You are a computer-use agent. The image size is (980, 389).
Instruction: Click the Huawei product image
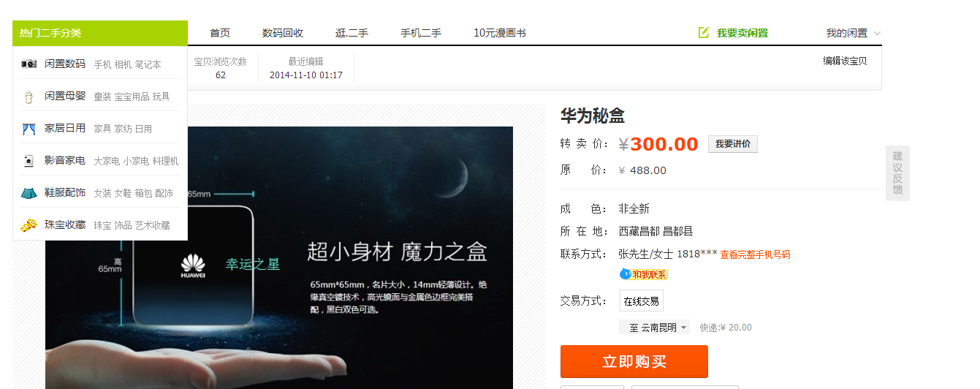pos(279,257)
